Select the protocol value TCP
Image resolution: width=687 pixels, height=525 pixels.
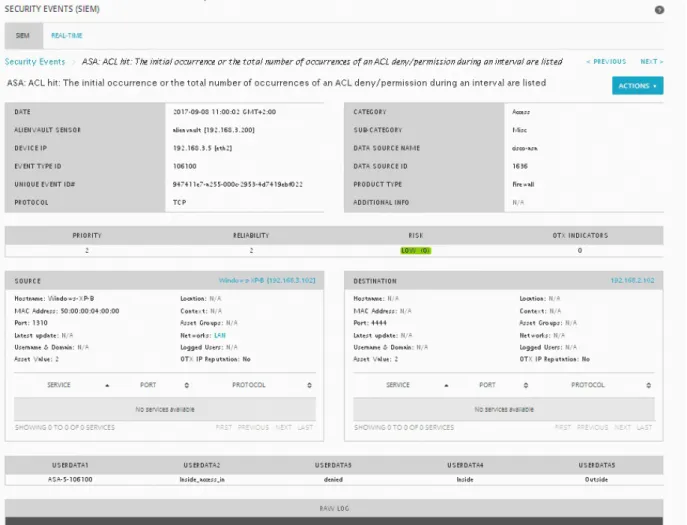pos(180,202)
